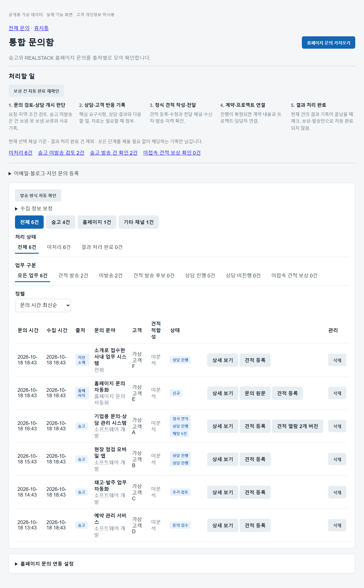Click 견적 등록 for 가상 고객 E
The width and height of the screenshot is (364, 588).
click(x=287, y=393)
